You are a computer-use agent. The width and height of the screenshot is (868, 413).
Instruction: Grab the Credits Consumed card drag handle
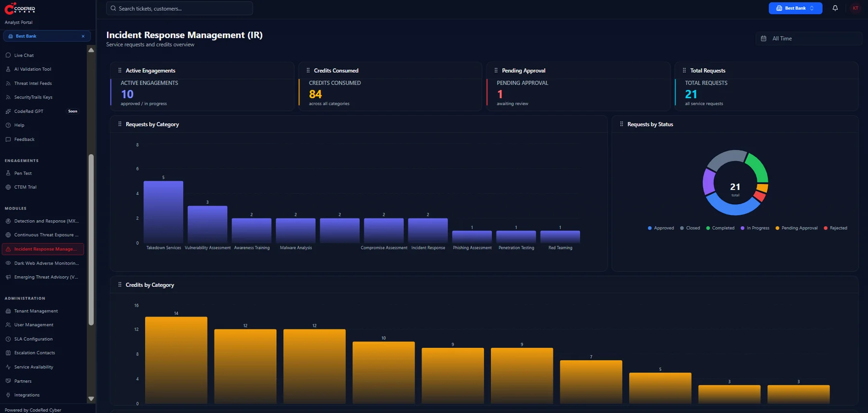(x=308, y=70)
